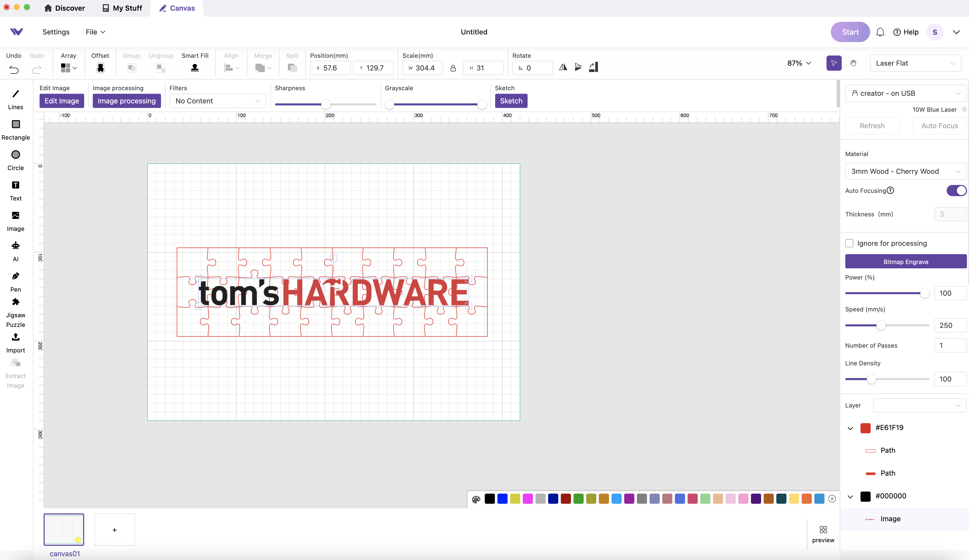The height and width of the screenshot is (560, 969).
Task: Open the File menu dropdown
Action: coord(95,32)
